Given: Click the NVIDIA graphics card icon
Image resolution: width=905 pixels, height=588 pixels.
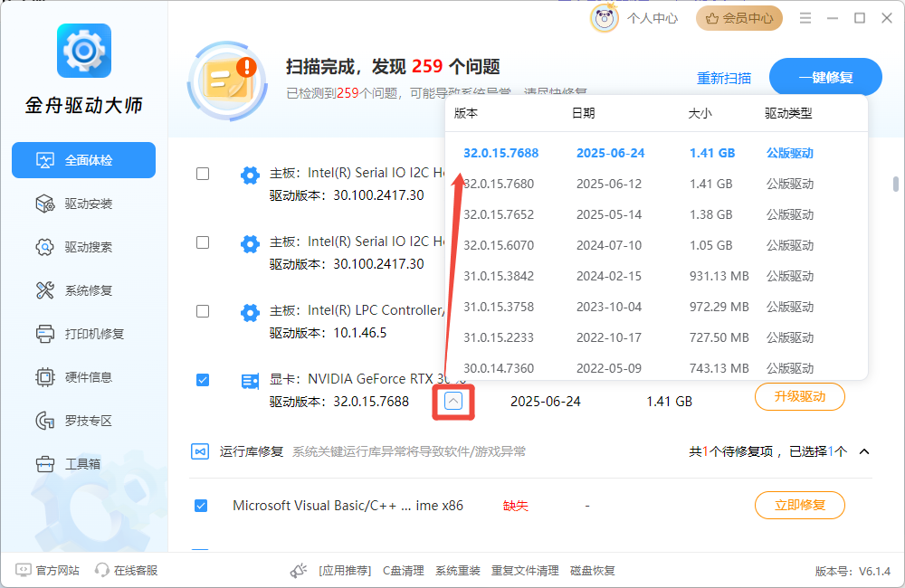Looking at the screenshot, I should (x=250, y=382).
